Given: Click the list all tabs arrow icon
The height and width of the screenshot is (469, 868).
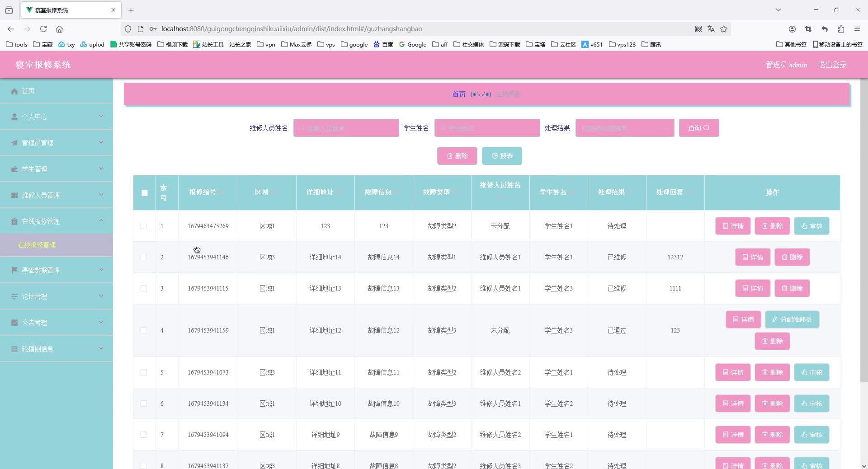Looking at the screenshot, I should pos(778,9).
